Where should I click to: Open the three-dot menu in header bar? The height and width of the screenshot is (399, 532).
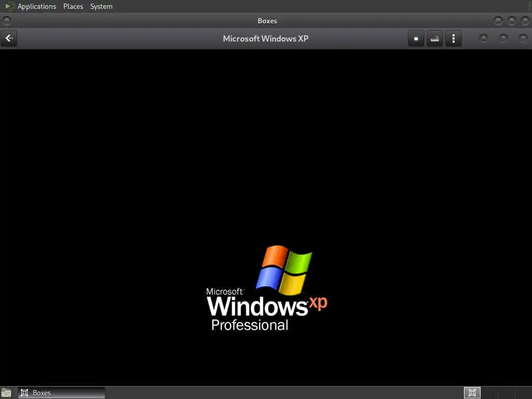[453, 38]
